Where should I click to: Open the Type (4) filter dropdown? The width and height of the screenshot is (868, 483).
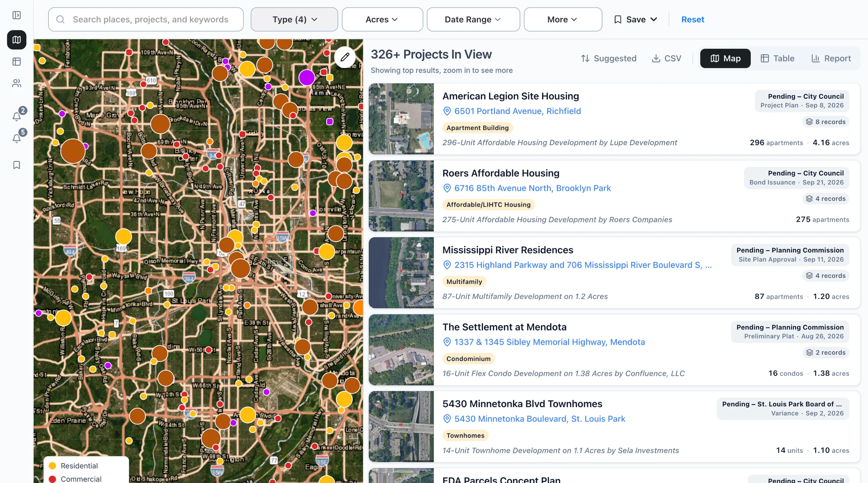click(294, 20)
